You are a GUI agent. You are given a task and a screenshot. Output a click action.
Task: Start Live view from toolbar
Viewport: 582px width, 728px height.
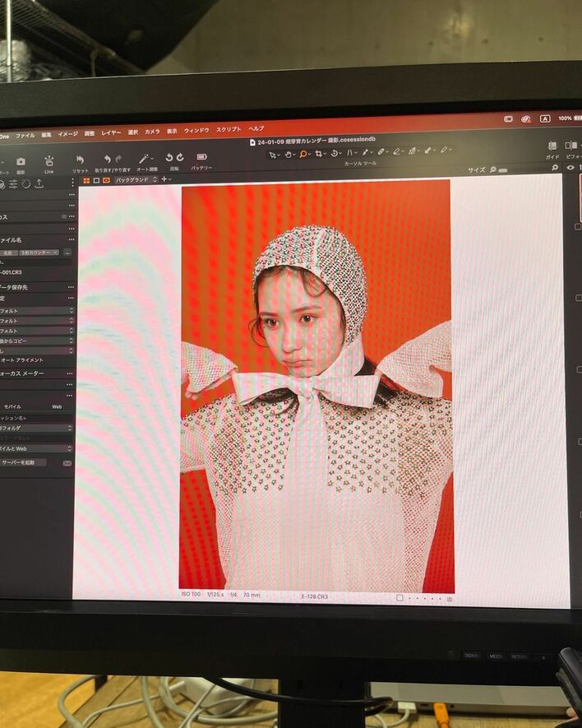[49, 161]
